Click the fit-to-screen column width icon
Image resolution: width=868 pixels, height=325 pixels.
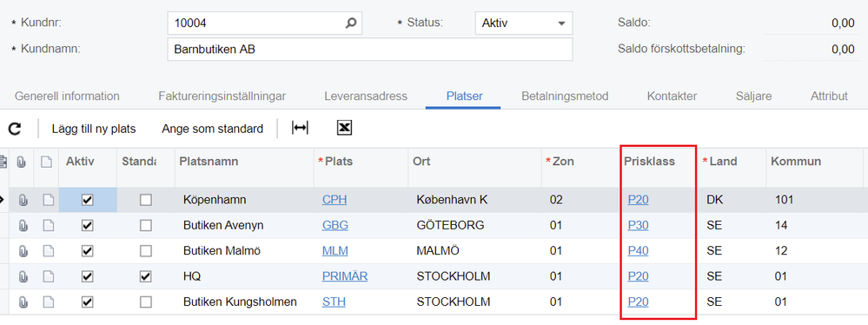(300, 129)
